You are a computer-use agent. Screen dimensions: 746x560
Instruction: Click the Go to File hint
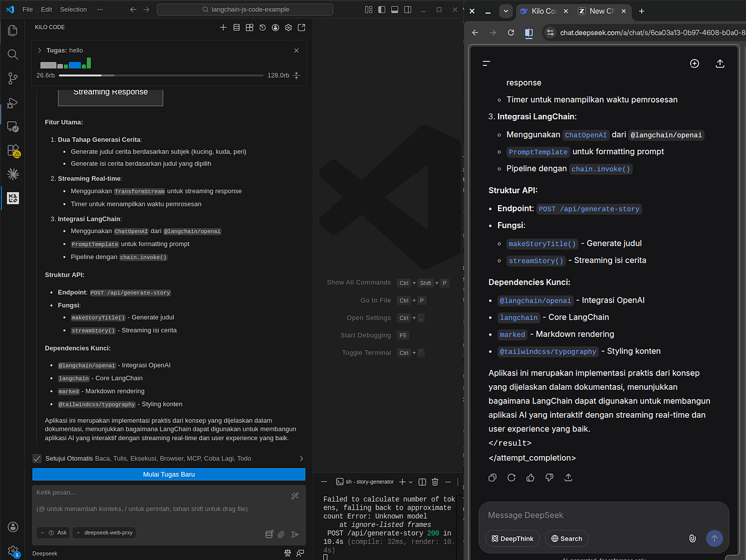[394, 300]
